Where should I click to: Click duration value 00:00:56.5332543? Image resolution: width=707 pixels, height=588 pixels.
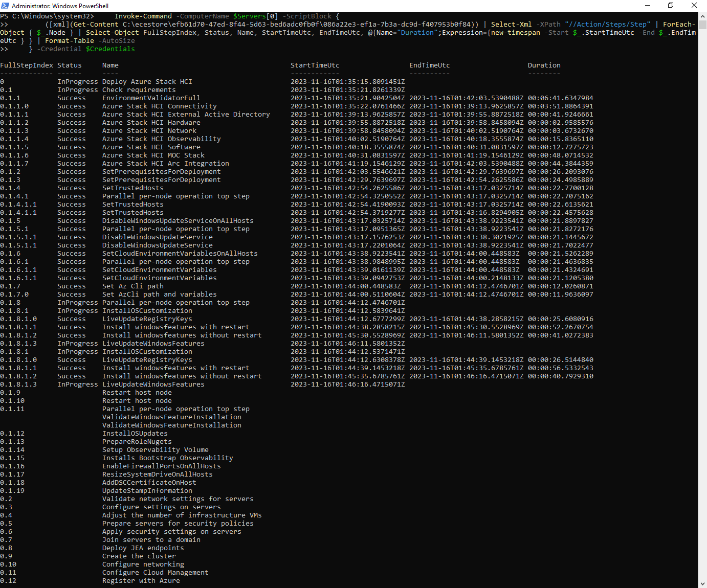click(561, 368)
